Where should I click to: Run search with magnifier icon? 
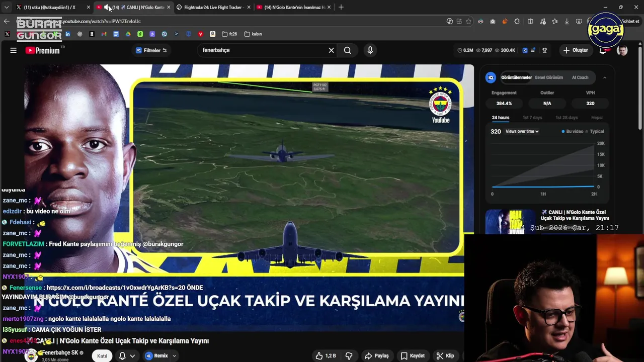(347, 50)
